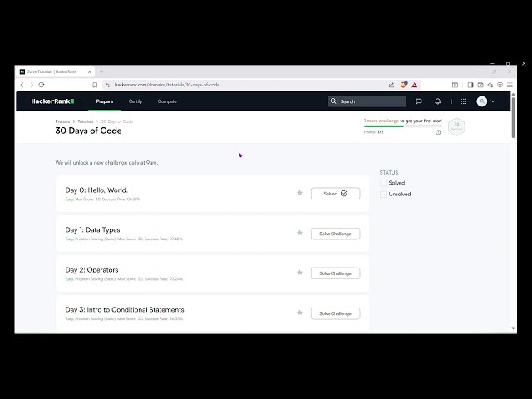Open the user profile avatar
Image resolution: width=532 pixels, height=399 pixels.
(482, 101)
